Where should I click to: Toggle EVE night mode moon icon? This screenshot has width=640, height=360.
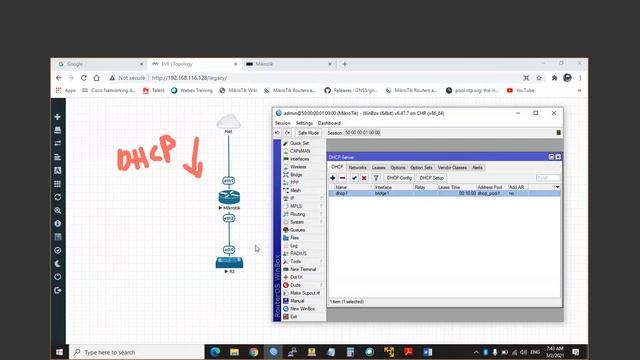point(58,264)
